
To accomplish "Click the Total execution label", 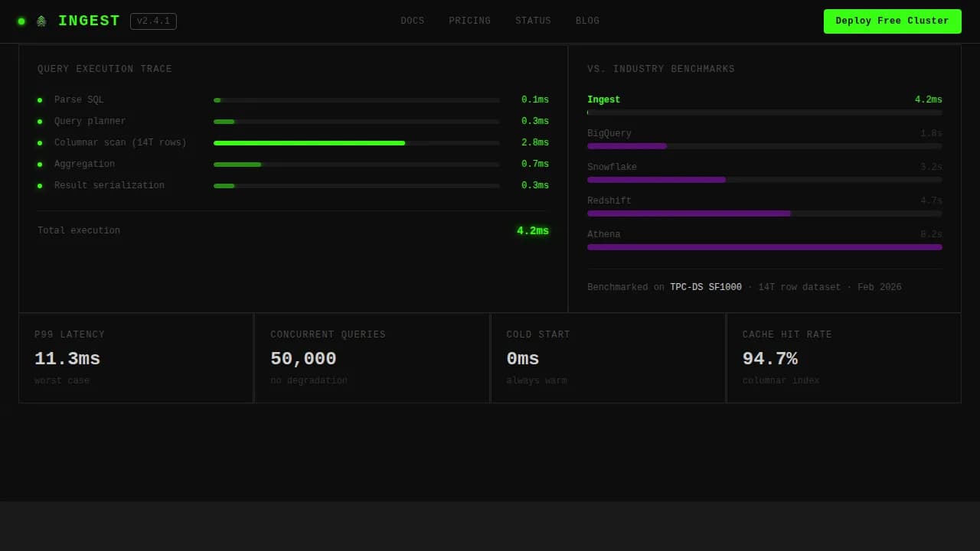I will (x=79, y=231).
